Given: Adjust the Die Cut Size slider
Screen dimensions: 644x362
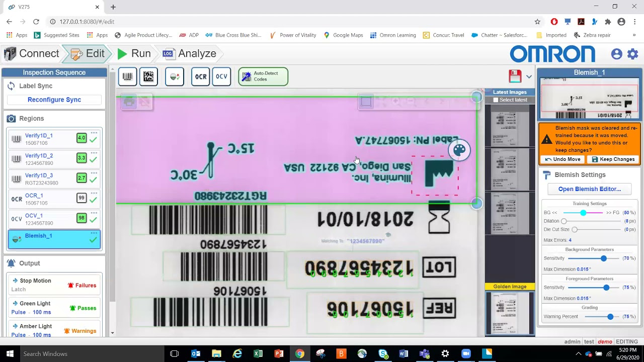Looking at the screenshot, I should 575,229.
